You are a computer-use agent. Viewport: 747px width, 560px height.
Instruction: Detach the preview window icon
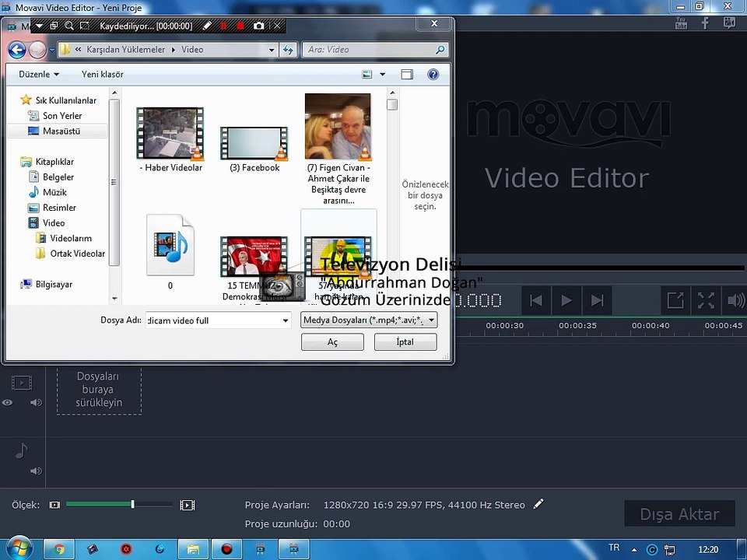675,300
